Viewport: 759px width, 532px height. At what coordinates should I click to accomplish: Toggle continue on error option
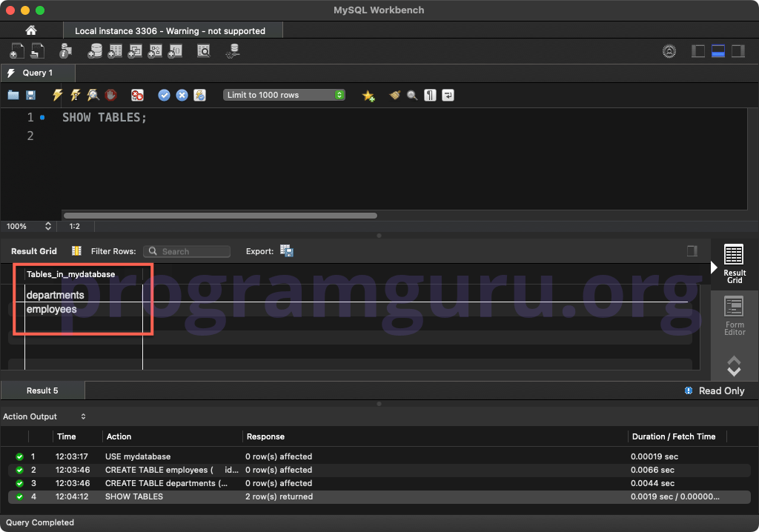(137, 95)
